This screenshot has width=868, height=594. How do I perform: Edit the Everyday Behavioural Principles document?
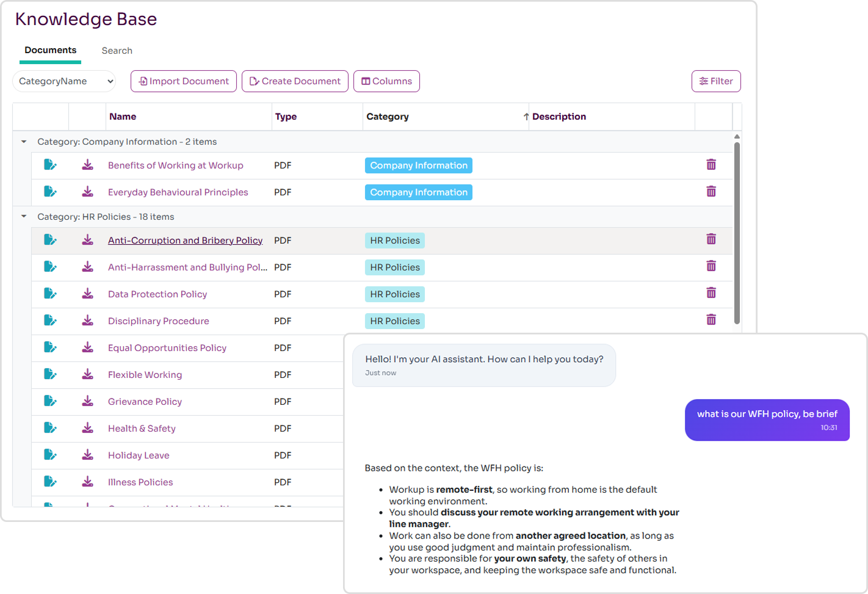(50, 192)
